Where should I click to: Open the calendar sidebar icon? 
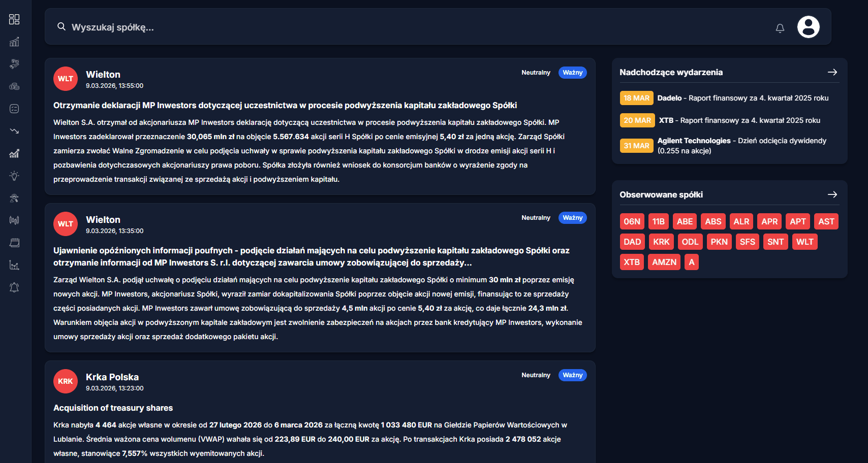14,243
